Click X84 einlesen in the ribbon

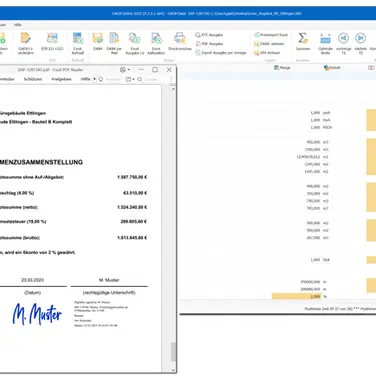(x=267, y=53)
